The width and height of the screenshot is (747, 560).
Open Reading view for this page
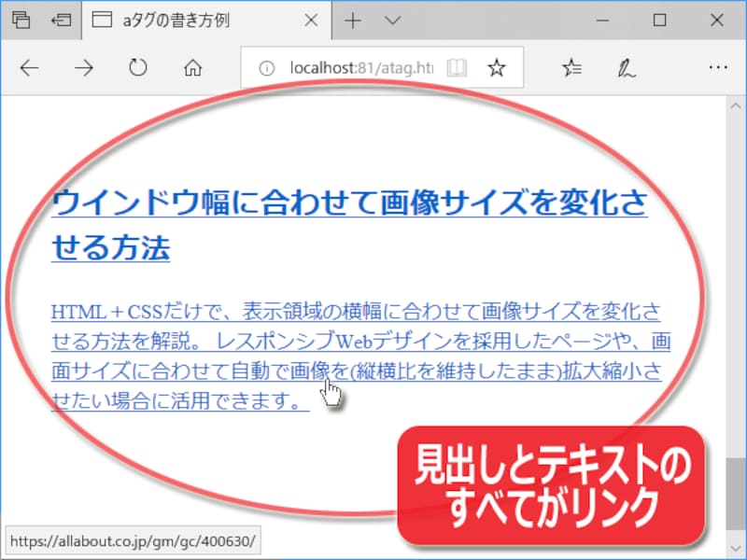457,67
